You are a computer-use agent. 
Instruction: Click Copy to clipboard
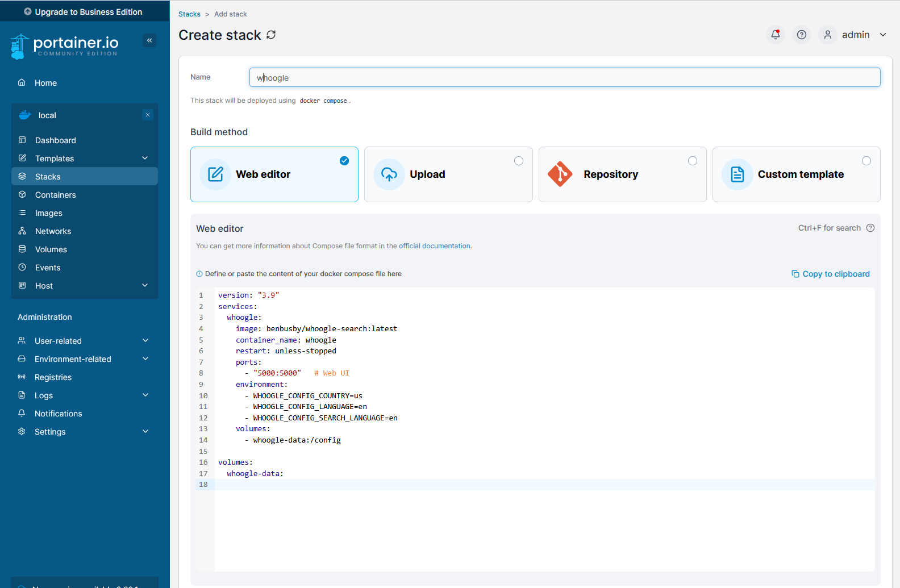tap(830, 274)
